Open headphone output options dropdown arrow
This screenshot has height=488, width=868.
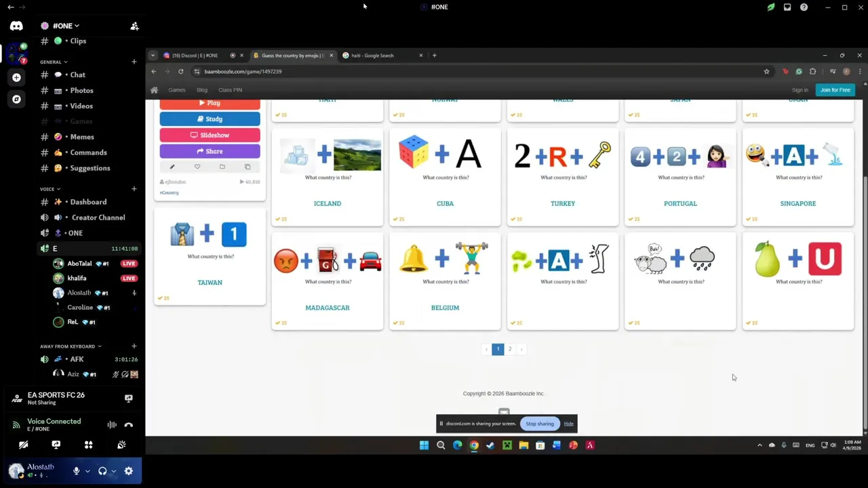(113, 471)
